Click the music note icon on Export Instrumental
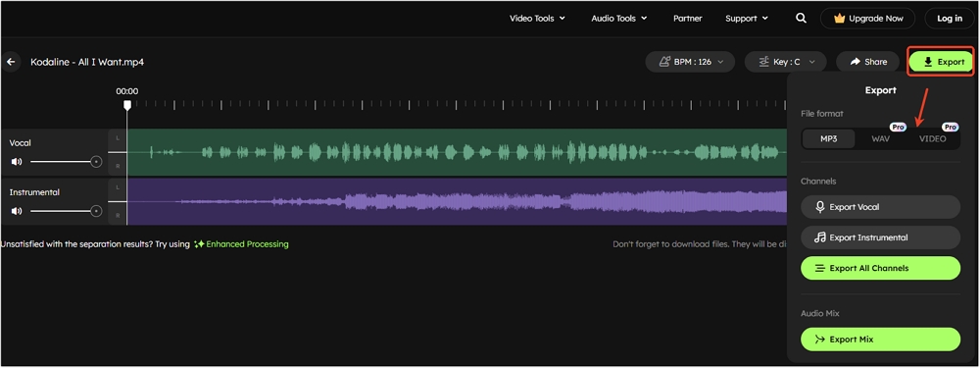 820,237
